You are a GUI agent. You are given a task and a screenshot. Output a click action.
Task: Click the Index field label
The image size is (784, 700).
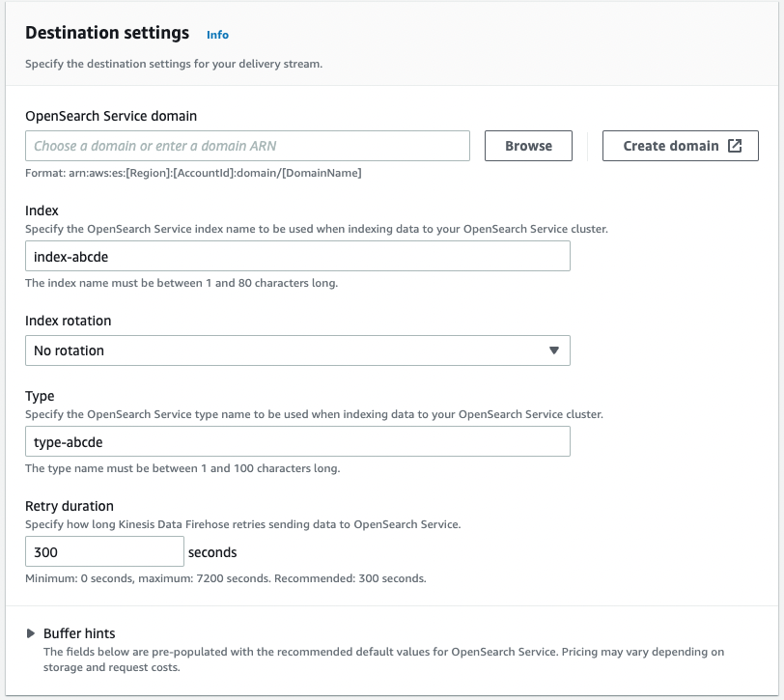point(42,210)
